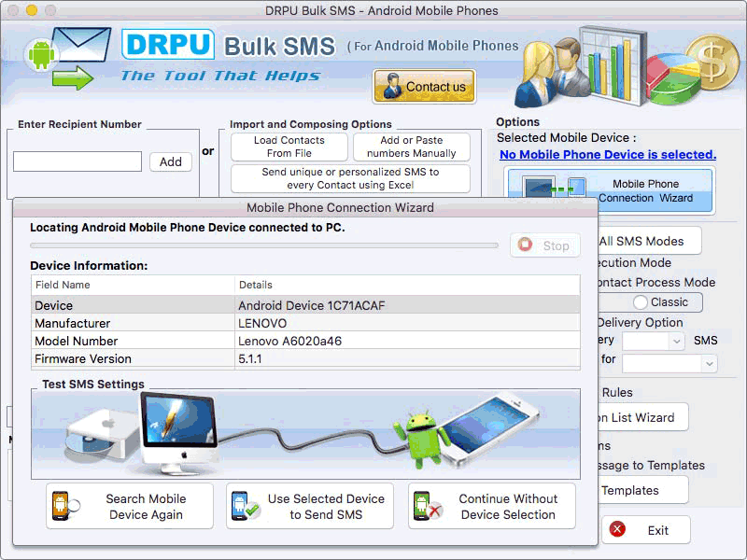Click the phone with red X icon
The image size is (747, 560).
click(x=428, y=506)
